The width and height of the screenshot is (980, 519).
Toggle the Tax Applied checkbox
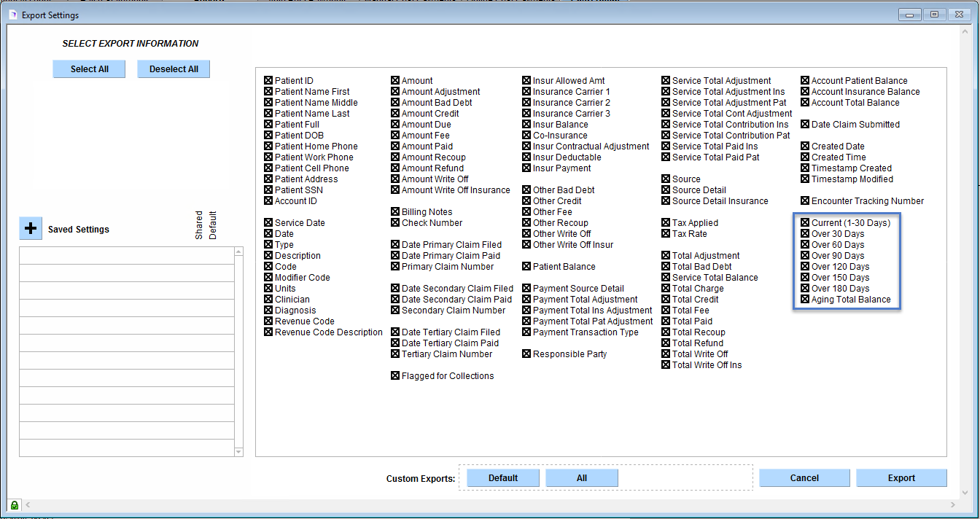point(666,223)
